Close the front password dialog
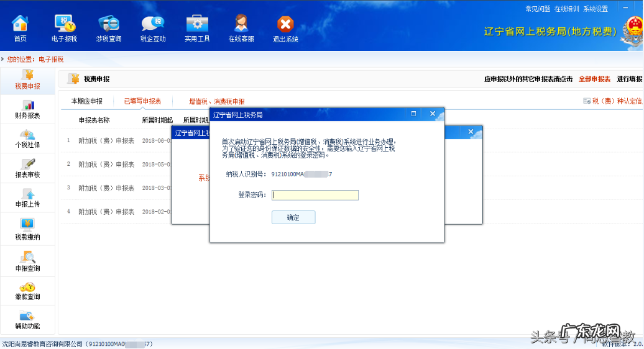The image size is (644, 349). [433, 114]
